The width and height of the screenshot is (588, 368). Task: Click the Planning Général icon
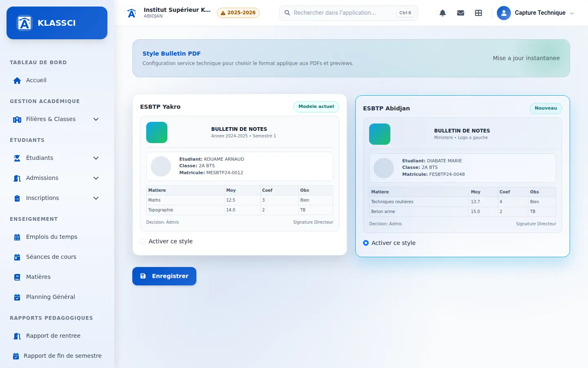(17, 297)
